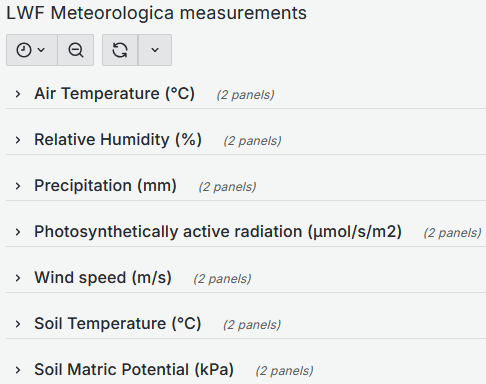Expand the Soil Matric Potential (kPa) row chevron
The width and height of the screenshot is (486, 384).
[18, 370]
